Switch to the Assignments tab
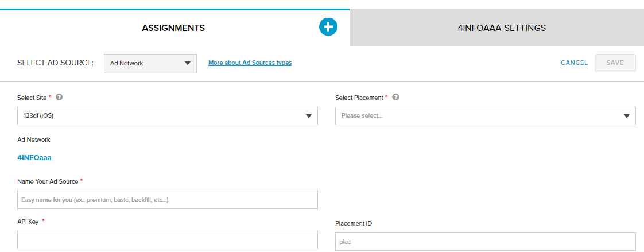 [173, 28]
